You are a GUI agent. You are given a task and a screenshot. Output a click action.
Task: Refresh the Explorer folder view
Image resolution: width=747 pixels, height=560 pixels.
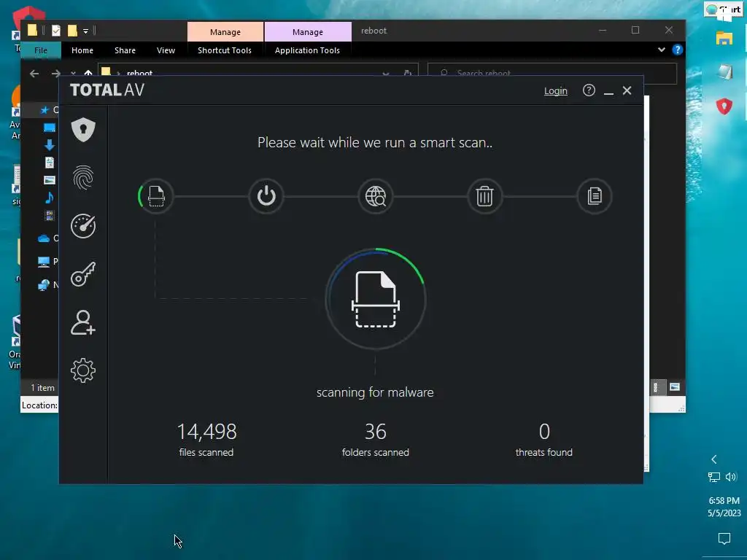point(408,74)
